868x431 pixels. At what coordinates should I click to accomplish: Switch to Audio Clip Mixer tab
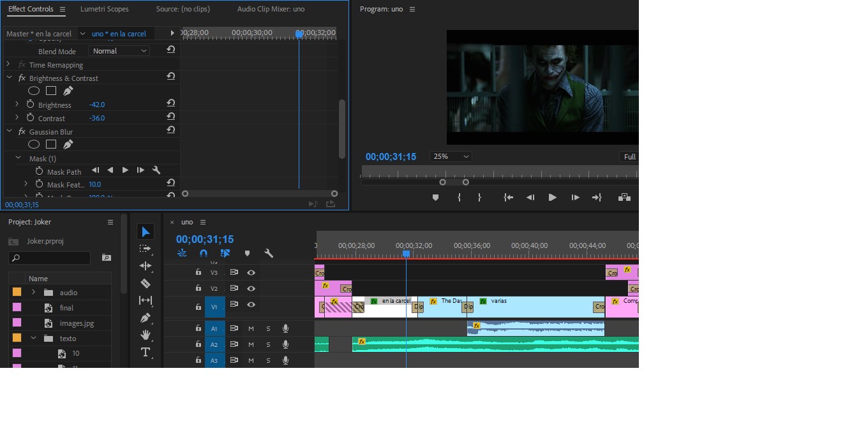(271, 9)
